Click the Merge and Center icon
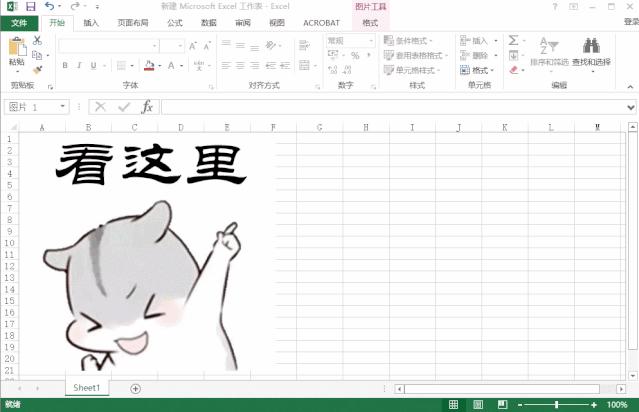This screenshot has height=412, width=639. [x=304, y=65]
